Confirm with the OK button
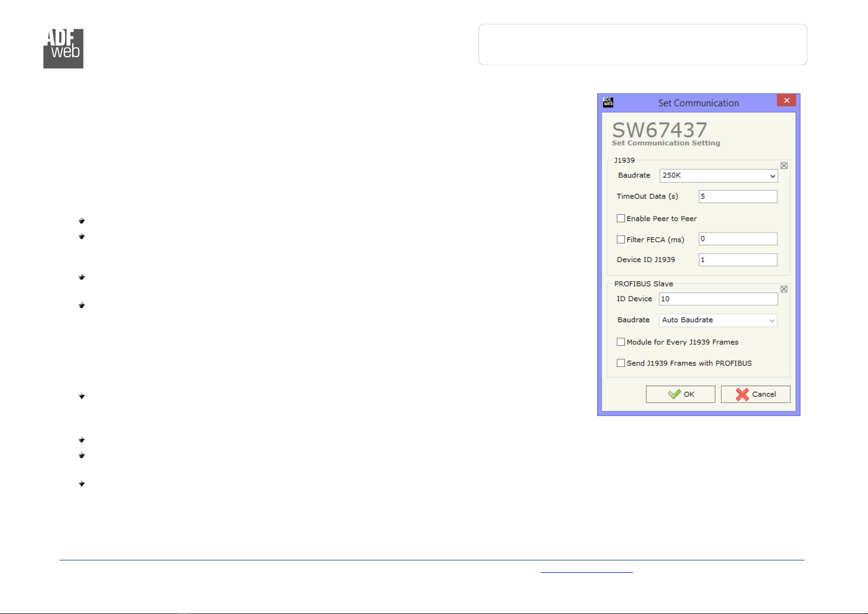The height and width of the screenshot is (614, 868). (x=680, y=394)
